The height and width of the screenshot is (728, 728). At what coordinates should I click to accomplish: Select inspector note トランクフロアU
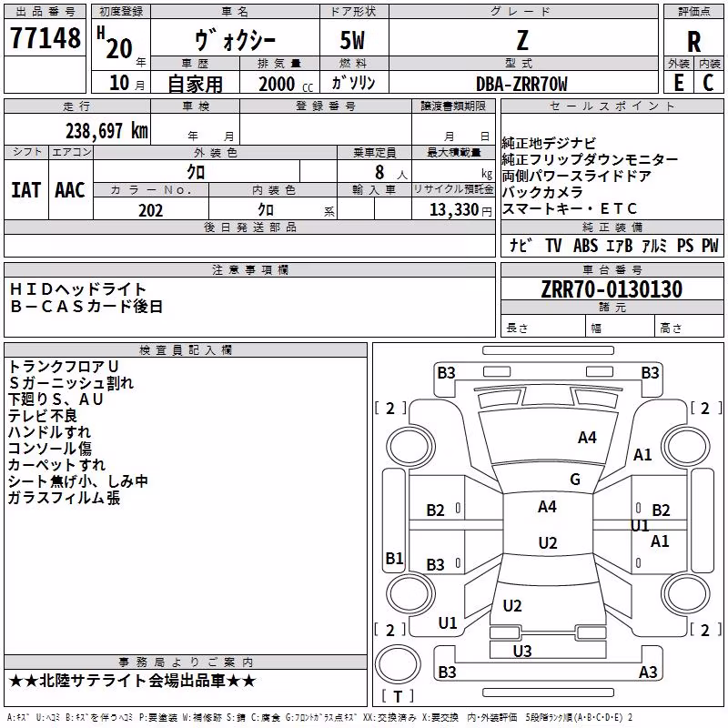pyautogui.click(x=64, y=367)
